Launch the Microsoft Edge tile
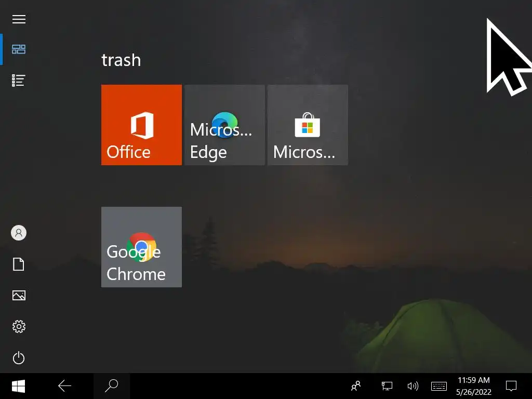The image size is (532, 399). (224, 125)
